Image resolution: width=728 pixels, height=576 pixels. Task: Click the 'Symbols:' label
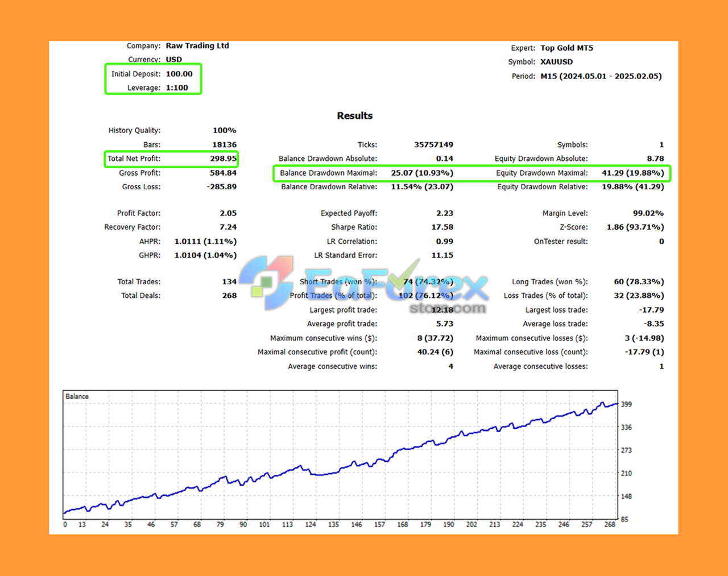click(573, 145)
